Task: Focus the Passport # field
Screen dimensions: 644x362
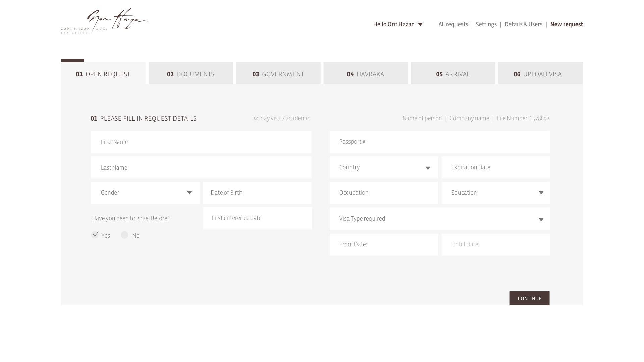Action: (439, 142)
